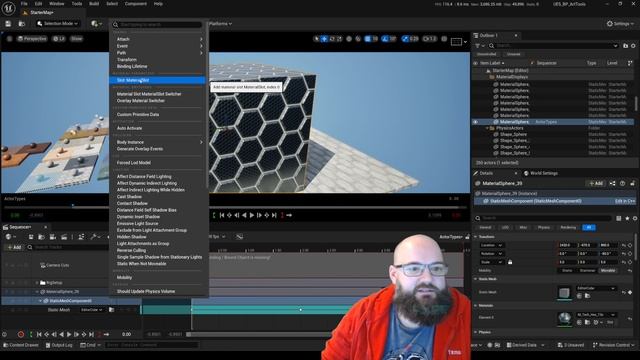The image size is (640, 360).
Task: Open the Content Drawer
Action: [x=21, y=345]
